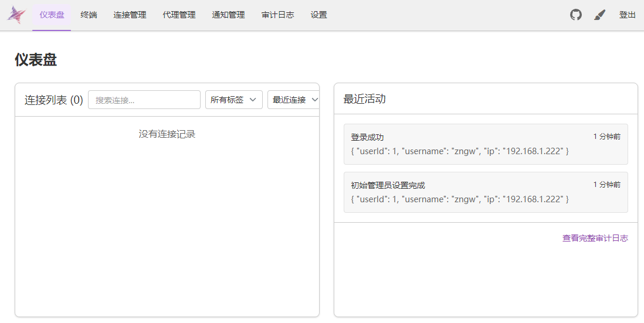Viewport: 644px width, 323px height.
Task: Select the 登录成功 activity entry
Action: click(485, 144)
